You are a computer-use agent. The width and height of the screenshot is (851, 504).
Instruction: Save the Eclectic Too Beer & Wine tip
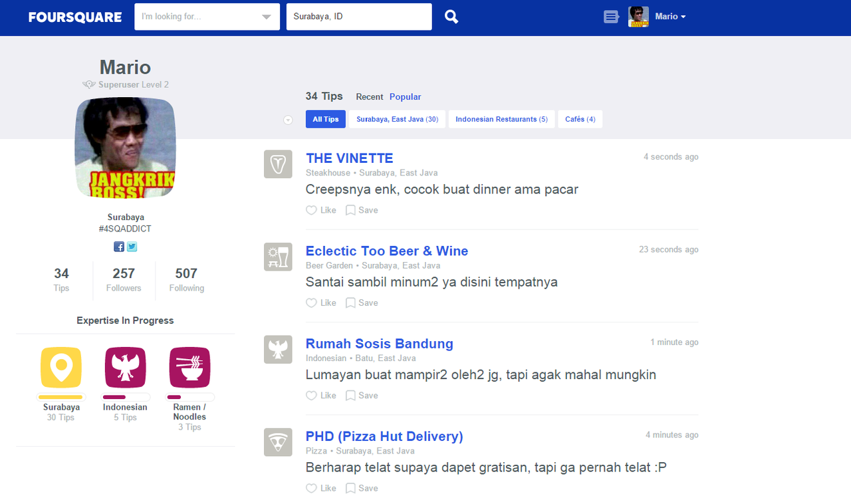click(362, 303)
